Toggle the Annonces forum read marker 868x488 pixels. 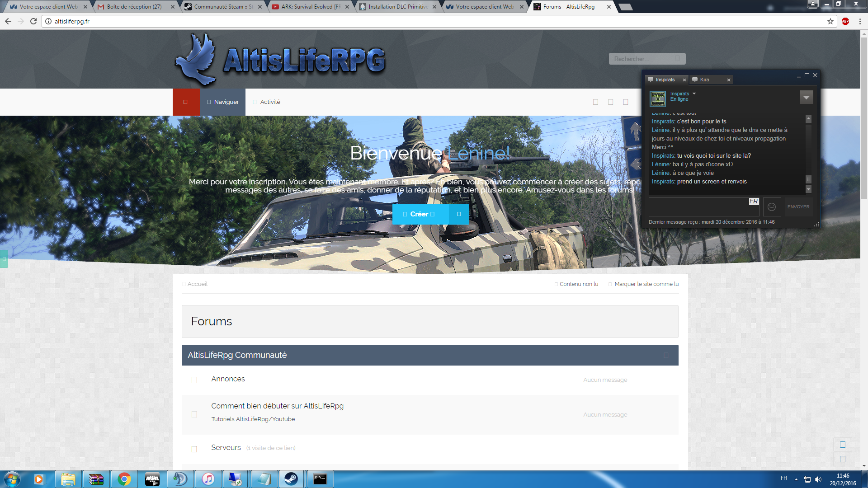(194, 380)
